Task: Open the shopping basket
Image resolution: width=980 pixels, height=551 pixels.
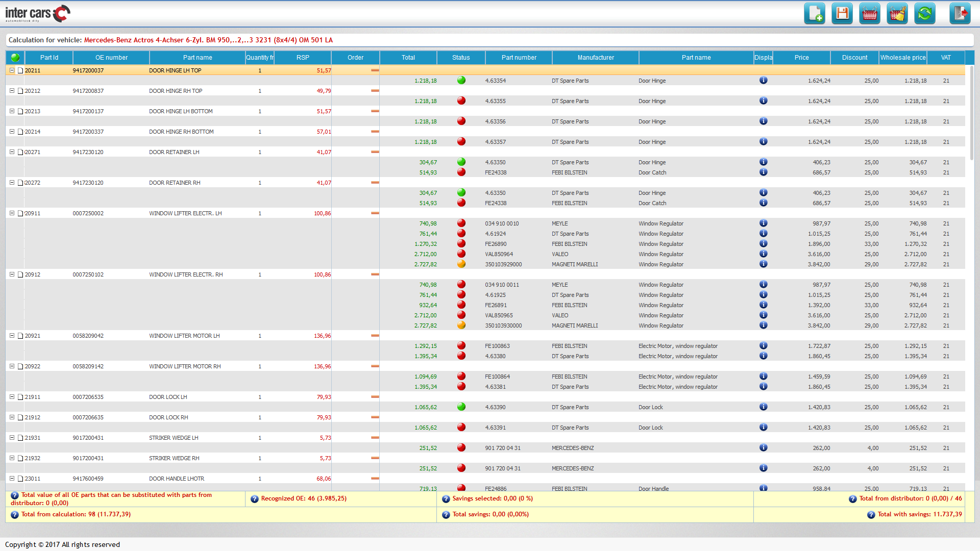Action: point(870,13)
